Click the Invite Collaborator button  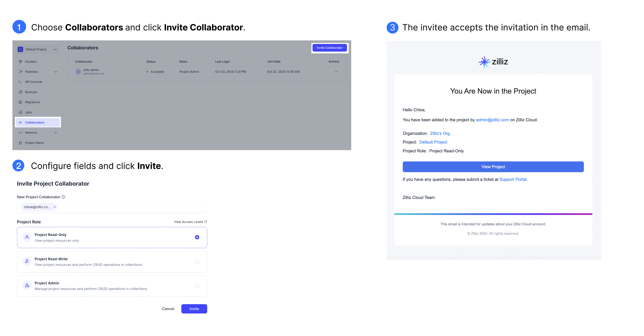[x=330, y=48]
